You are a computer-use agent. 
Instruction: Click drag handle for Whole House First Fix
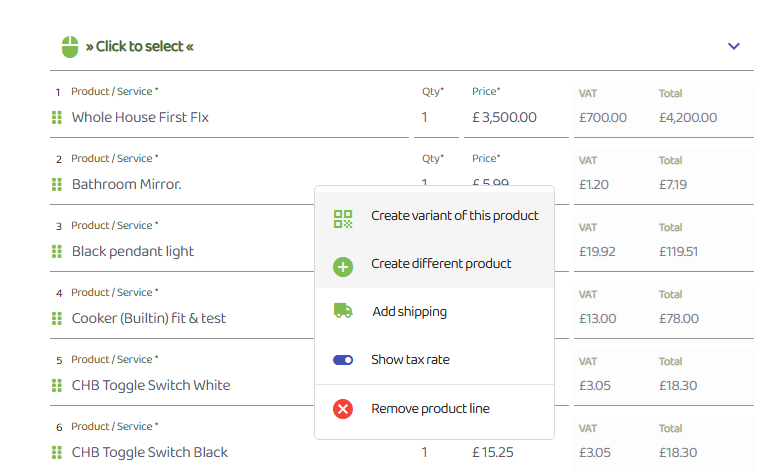[x=57, y=117]
